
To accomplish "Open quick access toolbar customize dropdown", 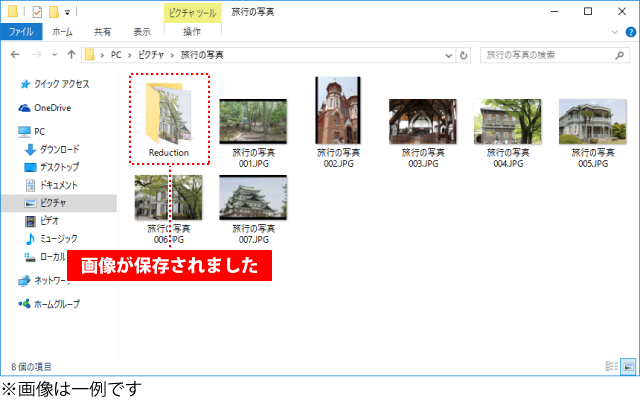I will [x=68, y=12].
